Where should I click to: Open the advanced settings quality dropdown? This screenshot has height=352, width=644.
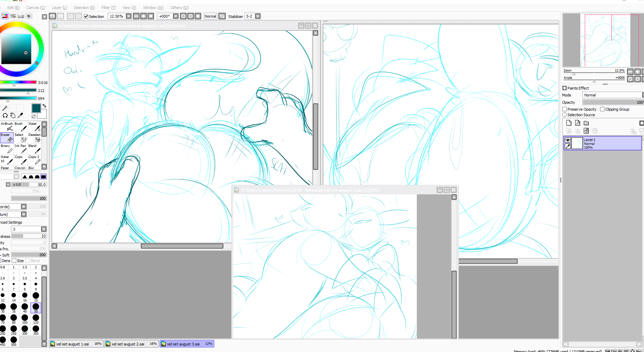click(44, 229)
